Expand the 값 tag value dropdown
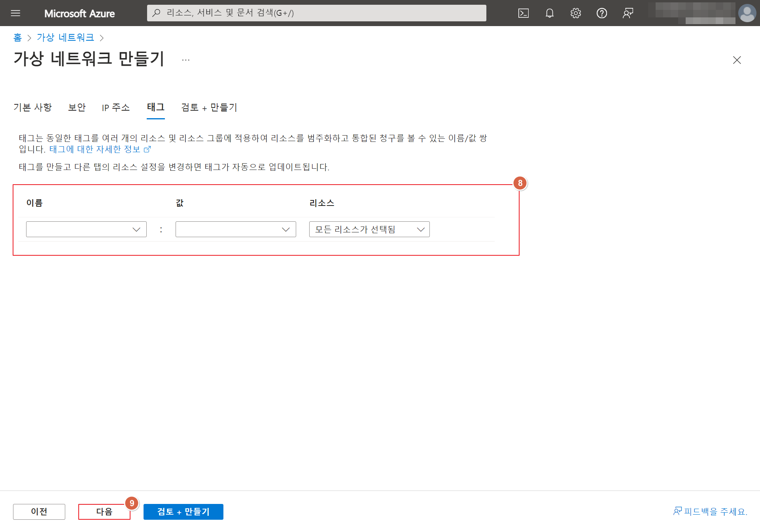The image size is (760, 532). point(236,229)
